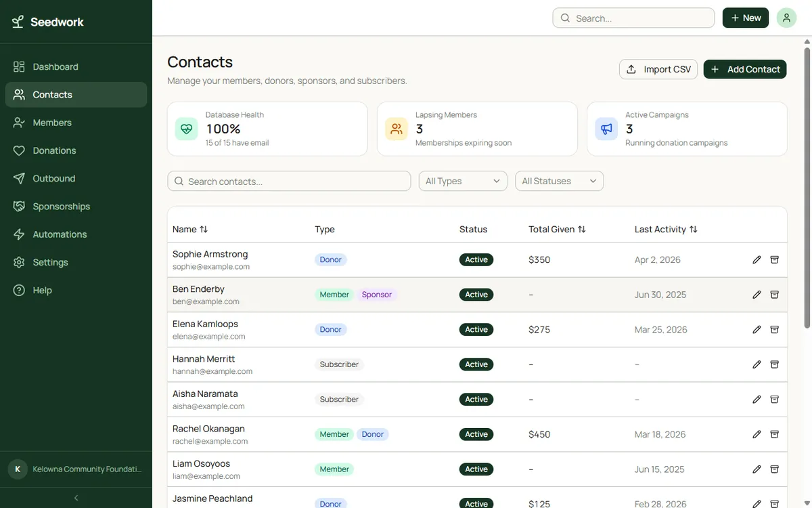Collapse the sidebar with the chevron
The height and width of the screenshot is (508, 812).
point(75,497)
